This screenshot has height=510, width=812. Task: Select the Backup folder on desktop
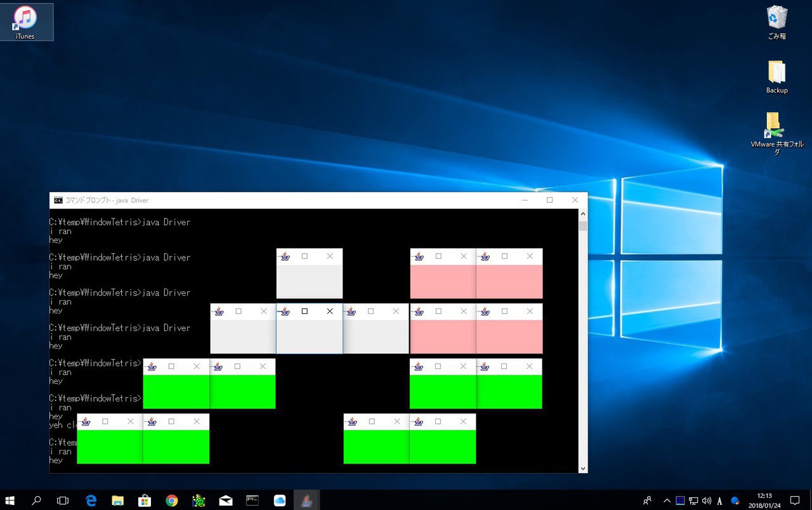[776, 77]
